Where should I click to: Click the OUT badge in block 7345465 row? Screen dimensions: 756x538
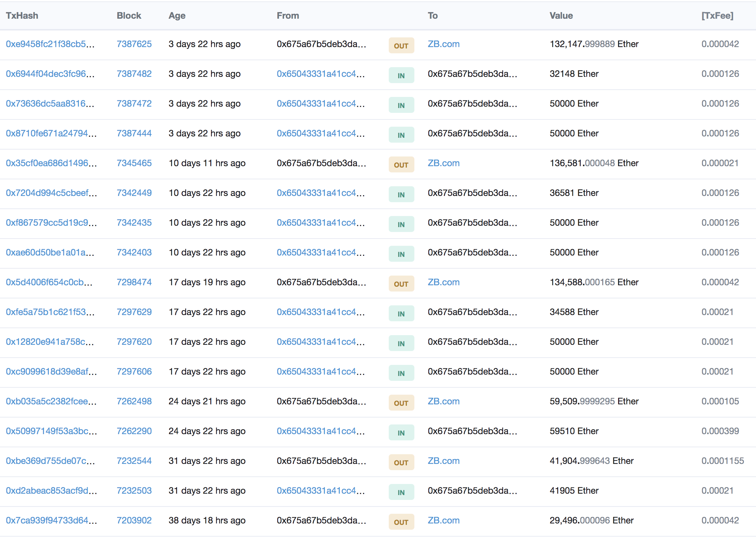pyautogui.click(x=401, y=164)
